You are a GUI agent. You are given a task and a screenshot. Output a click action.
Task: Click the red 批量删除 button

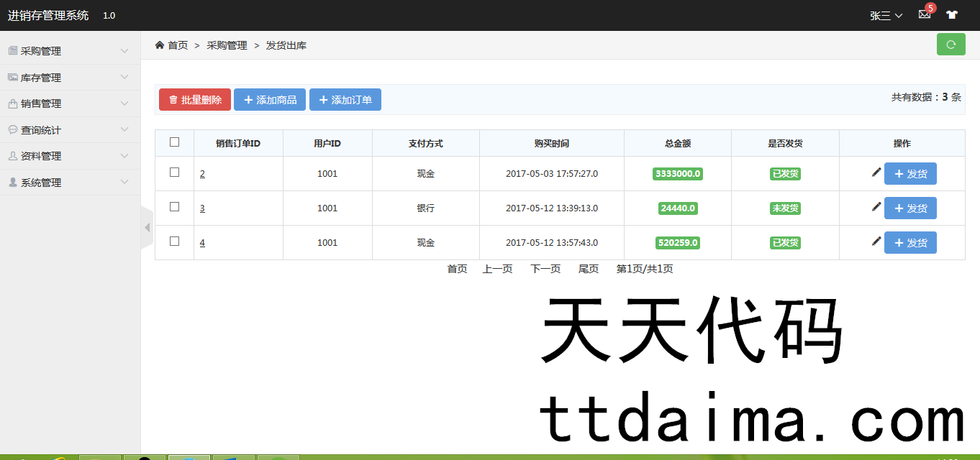click(195, 100)
